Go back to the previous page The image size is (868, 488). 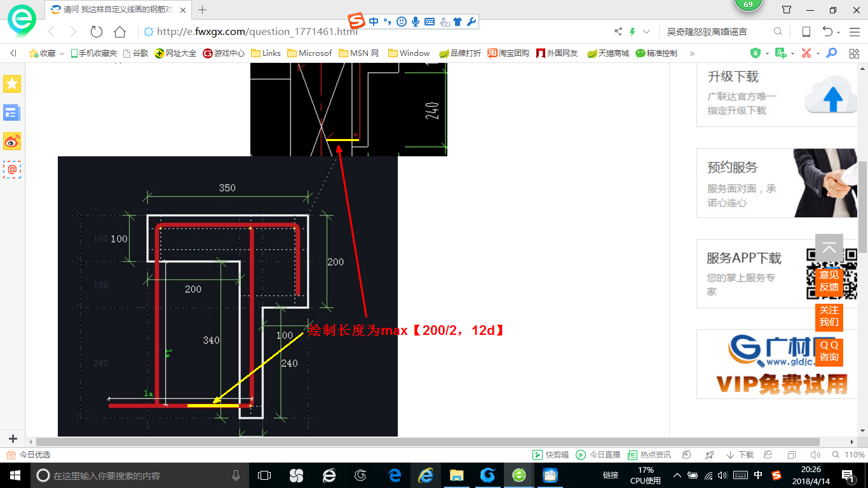click(x=51, y=32)
